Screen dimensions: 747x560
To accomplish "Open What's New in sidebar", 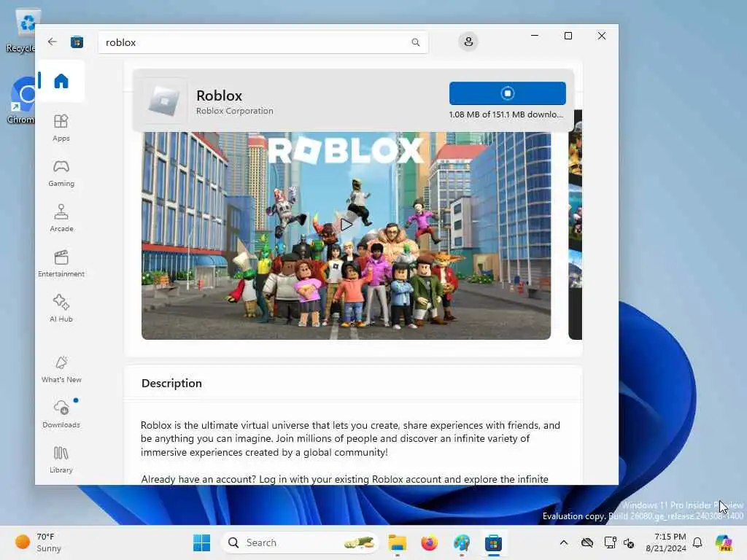I will [61, 369].
